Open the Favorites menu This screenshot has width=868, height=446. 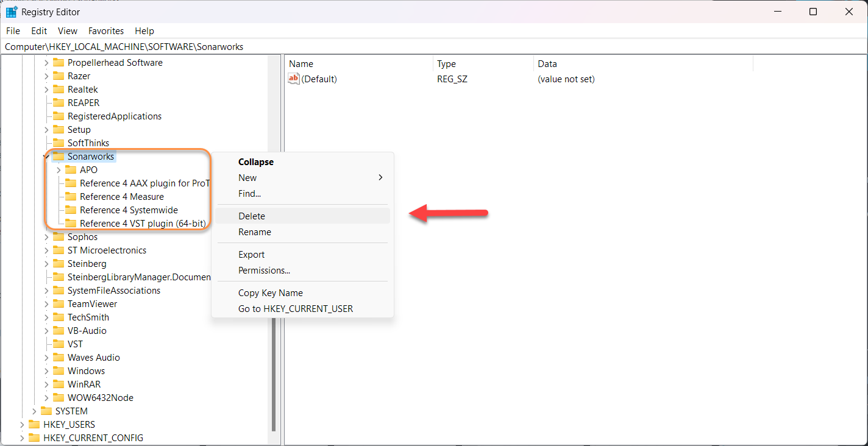(x=106, y=30)
